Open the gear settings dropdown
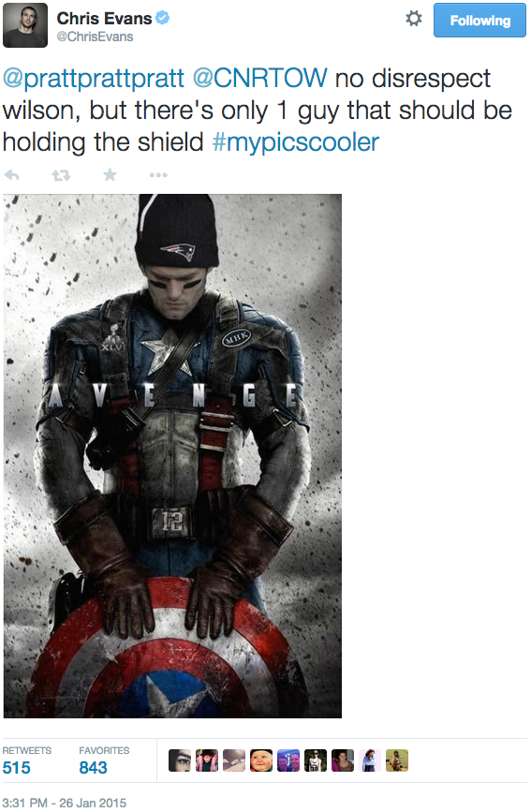The width and height of the screenshot is (531, 812). coord(413,19)
